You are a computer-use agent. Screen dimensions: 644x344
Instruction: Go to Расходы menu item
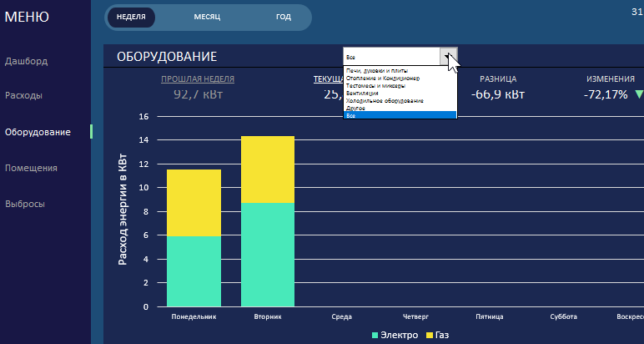23,95
